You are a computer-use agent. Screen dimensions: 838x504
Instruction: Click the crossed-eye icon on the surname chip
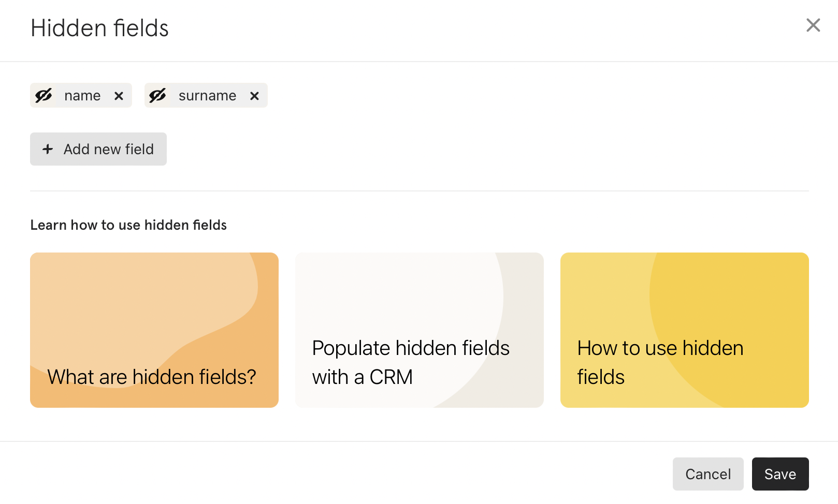pos(157,95)
